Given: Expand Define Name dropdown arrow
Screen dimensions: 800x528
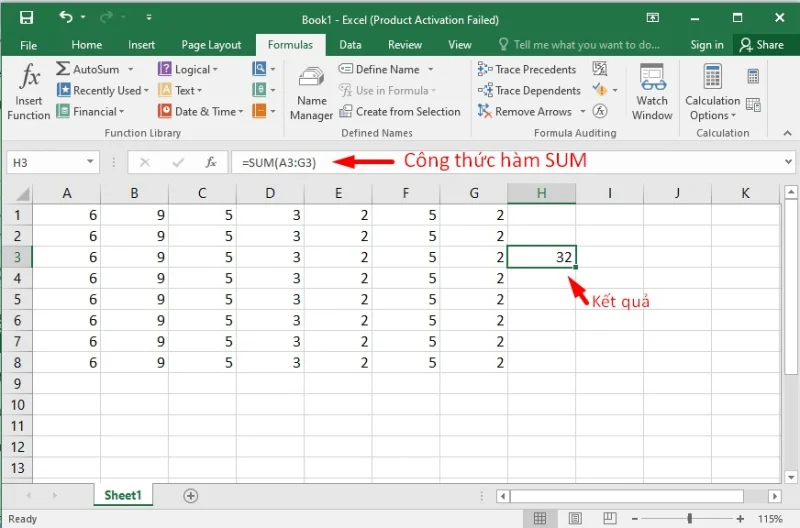Looking at the screenshot, I should point(430,69).
